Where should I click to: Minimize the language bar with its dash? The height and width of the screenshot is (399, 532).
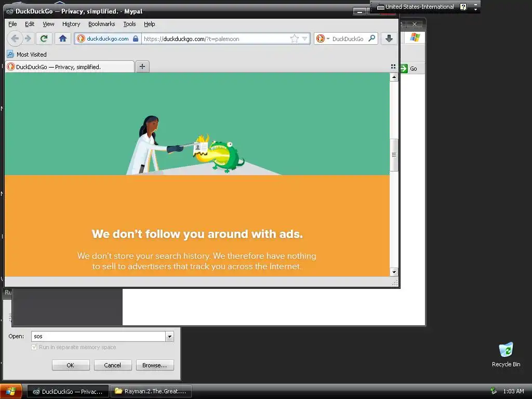tap(476, 4)
